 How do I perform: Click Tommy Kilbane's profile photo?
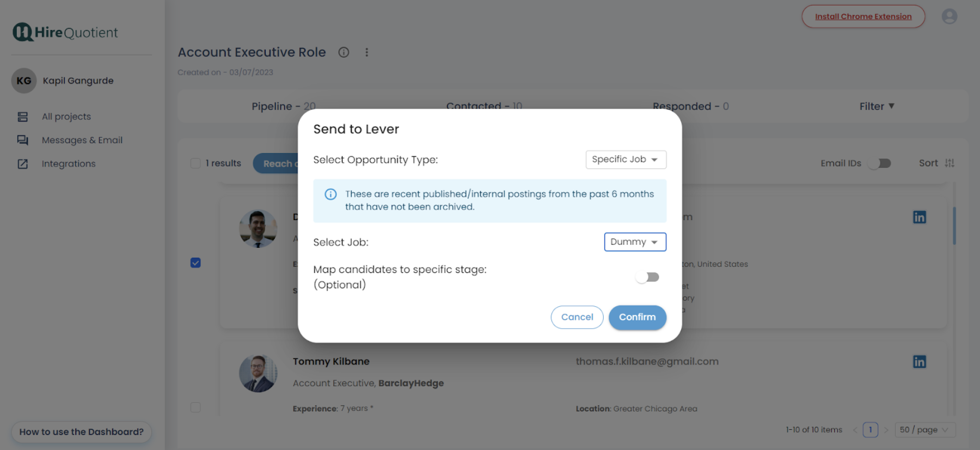click(x=258, y=374)
